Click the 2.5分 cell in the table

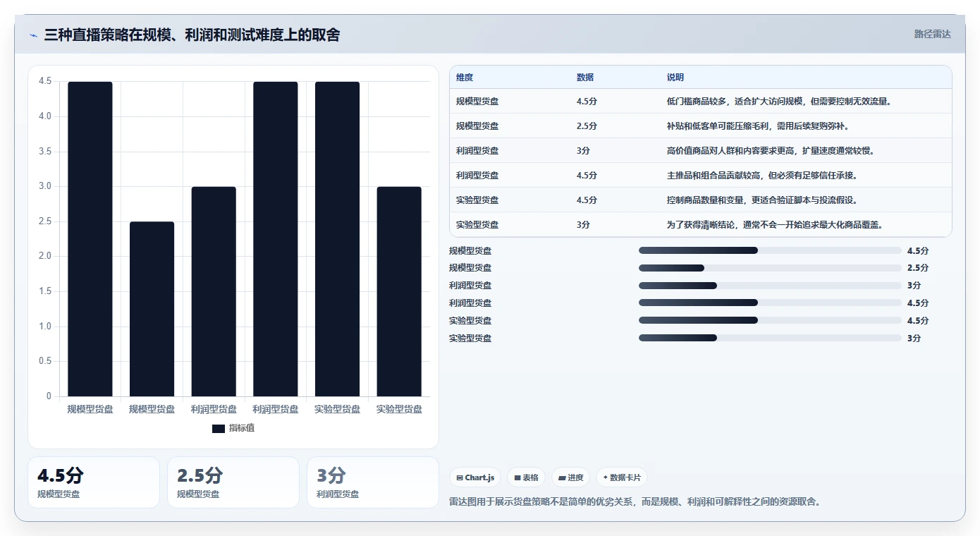(587, 126)
